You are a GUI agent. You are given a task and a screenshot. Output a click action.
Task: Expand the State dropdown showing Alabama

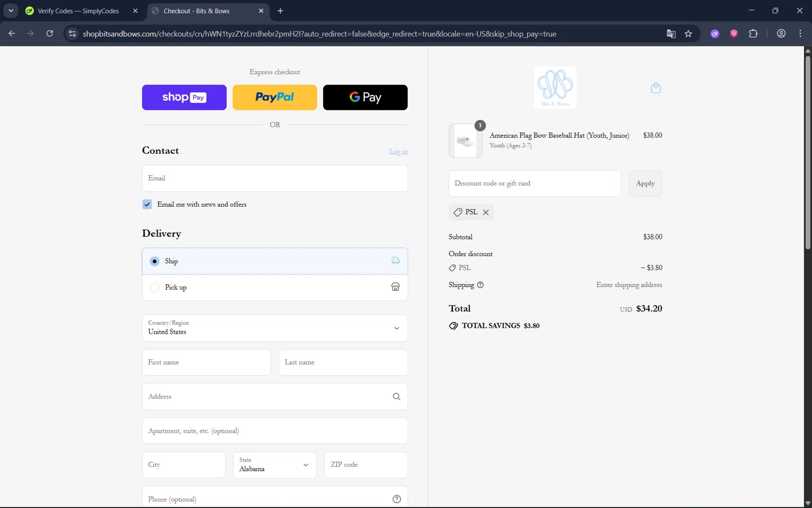point(274,465)
